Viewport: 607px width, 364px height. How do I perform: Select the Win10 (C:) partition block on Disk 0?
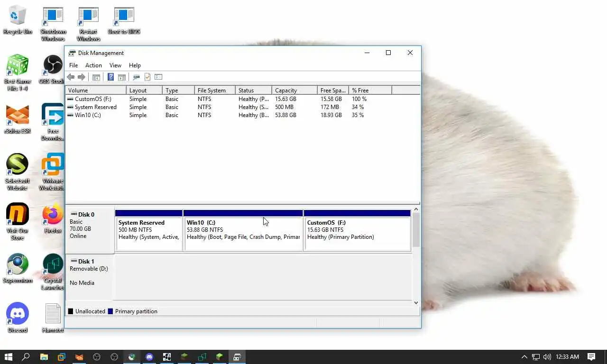coord(243,230)
